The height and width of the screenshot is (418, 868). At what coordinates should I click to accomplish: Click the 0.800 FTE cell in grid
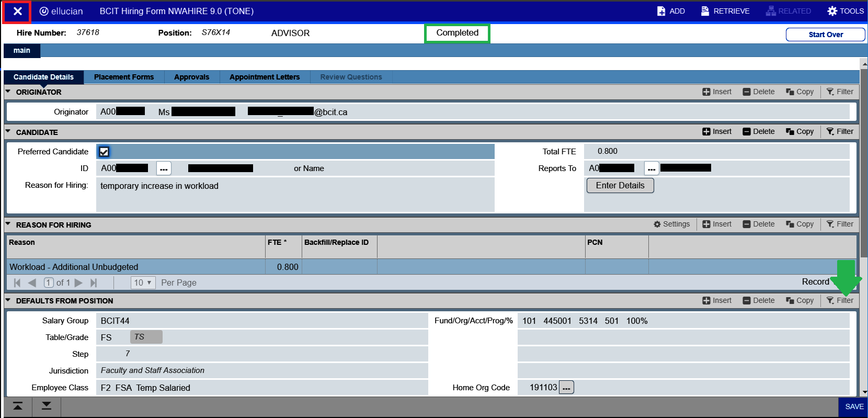[284, 267]
